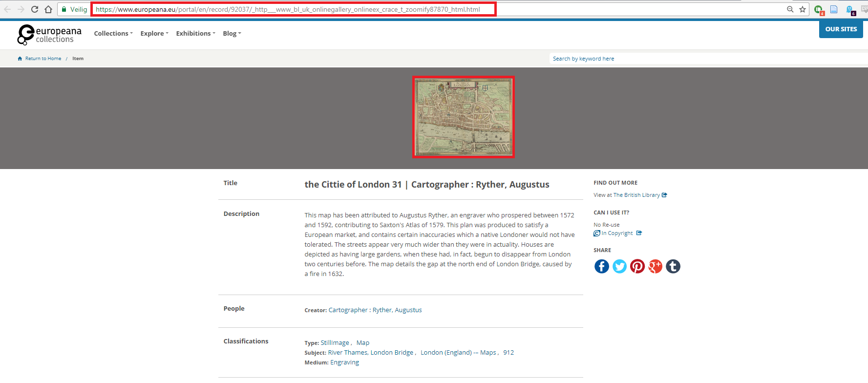This screenshot has height=383, width=868.
Task: Click the 'CAN I USE IT?' heading
Action: coord(612,213)
